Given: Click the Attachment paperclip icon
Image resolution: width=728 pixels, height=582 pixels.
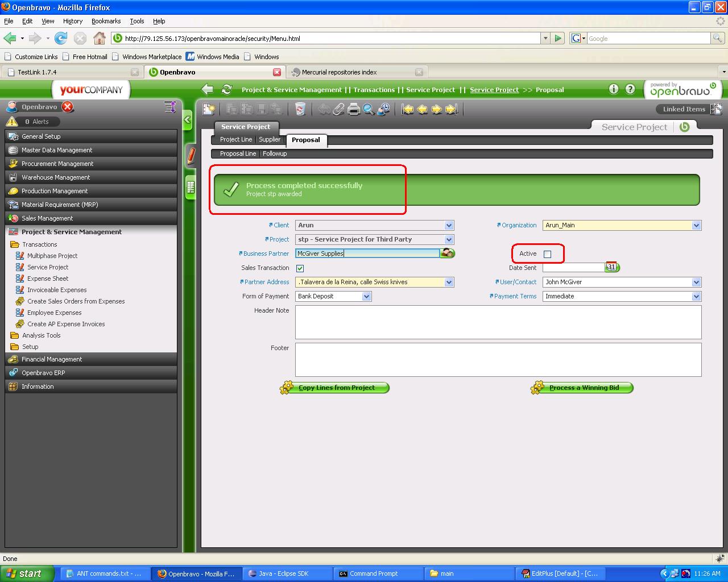Looking at the screenshot, I should tap(339, 109).
